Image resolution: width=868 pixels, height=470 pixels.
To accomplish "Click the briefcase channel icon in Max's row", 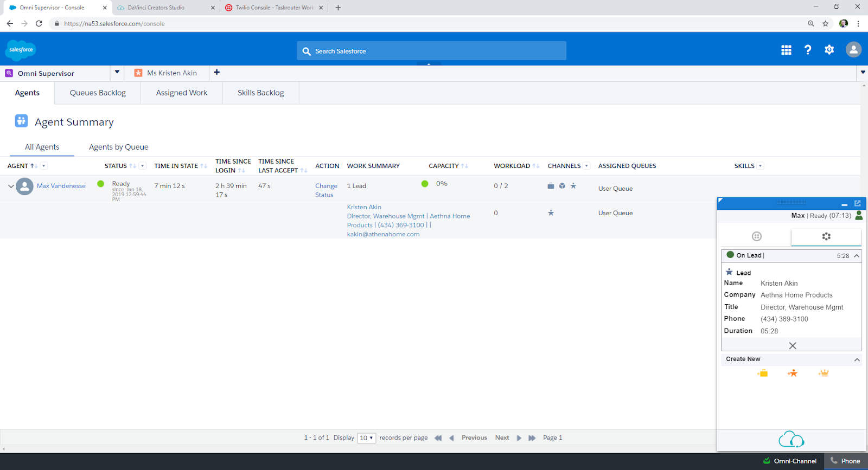I will (551, 185).
